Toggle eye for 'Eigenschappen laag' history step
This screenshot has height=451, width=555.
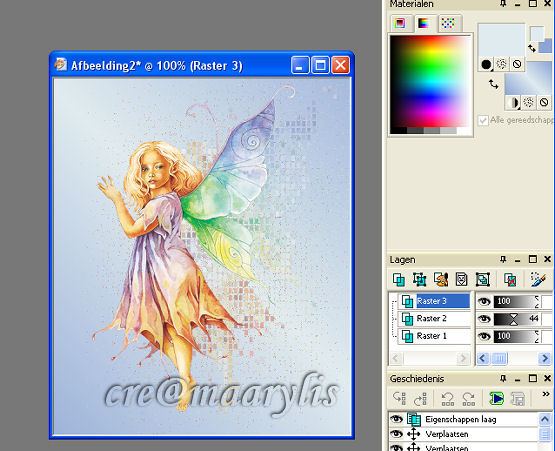[x=396, y=419]
